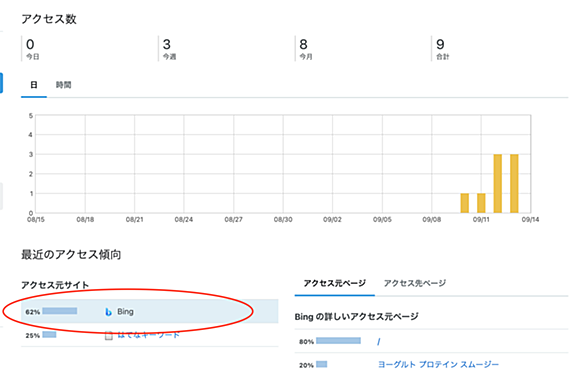Click the 25% はてなキーワード percentage bar
The height and width of the screenshot is (372, 586).
tap(49, 335)
